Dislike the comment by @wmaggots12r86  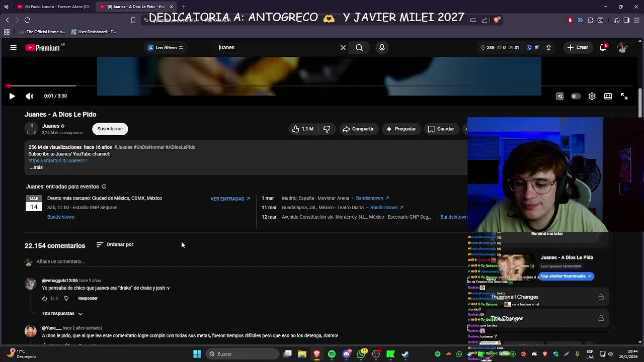click(x=66, y=298)
